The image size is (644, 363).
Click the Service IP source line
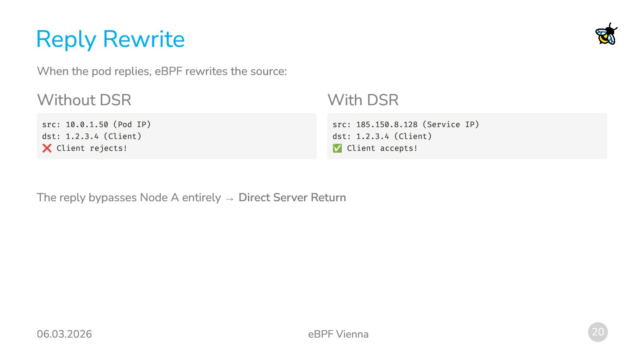pos(406,125)
